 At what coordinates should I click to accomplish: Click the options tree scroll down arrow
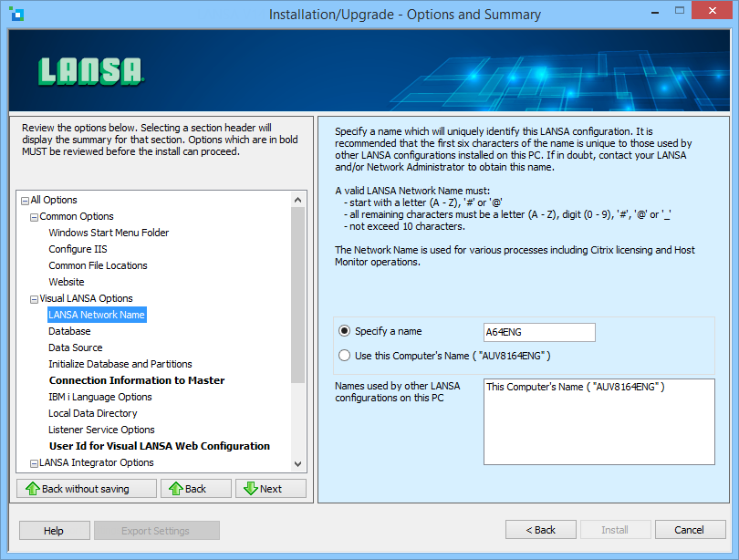(297, 464)
